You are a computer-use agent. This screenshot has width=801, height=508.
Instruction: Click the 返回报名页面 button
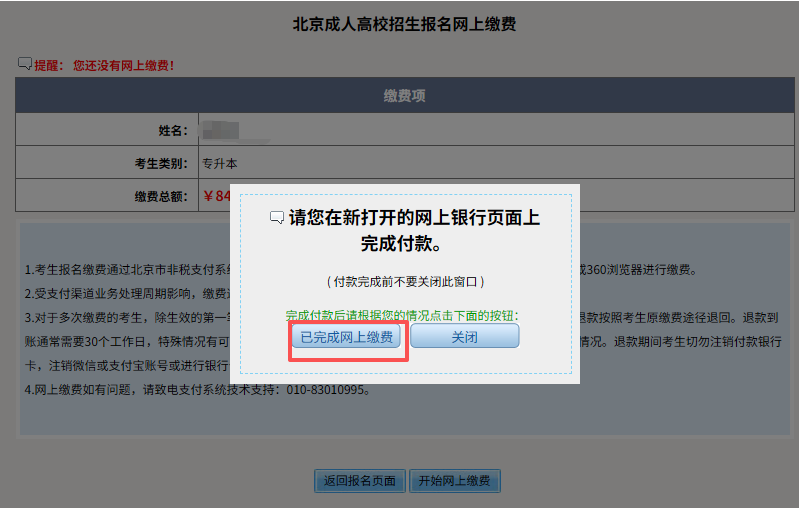[359, 481]
